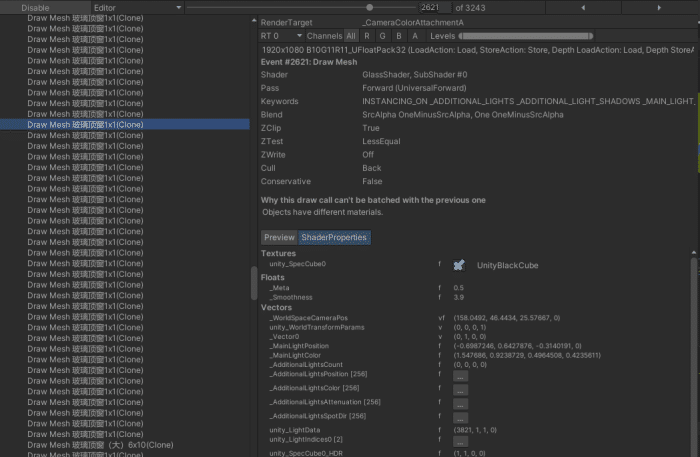Open _AdditionalLightsAttenuation array ellipsis button

click(460, 404)
